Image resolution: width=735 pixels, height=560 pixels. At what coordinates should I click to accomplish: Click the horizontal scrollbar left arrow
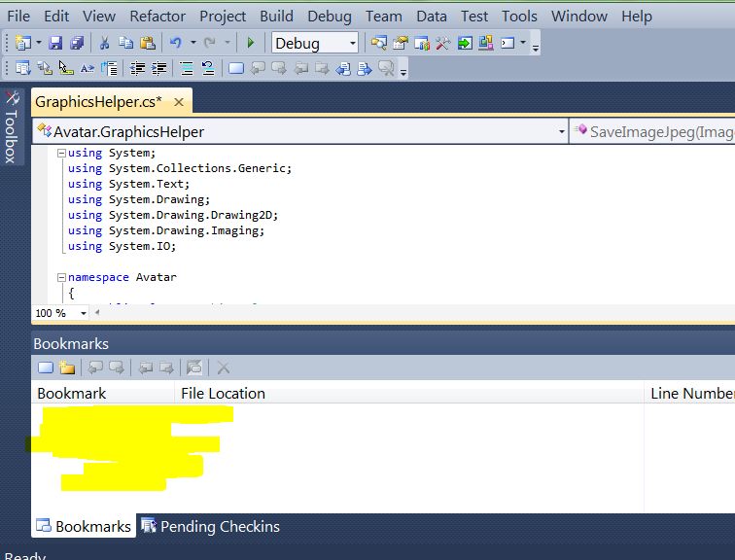coord(97,312)
